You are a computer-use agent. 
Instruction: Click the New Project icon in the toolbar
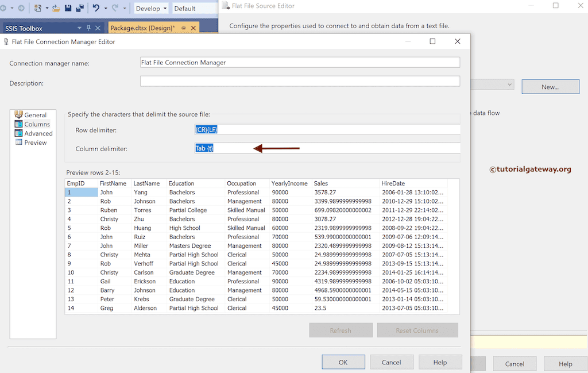[37, 8]
